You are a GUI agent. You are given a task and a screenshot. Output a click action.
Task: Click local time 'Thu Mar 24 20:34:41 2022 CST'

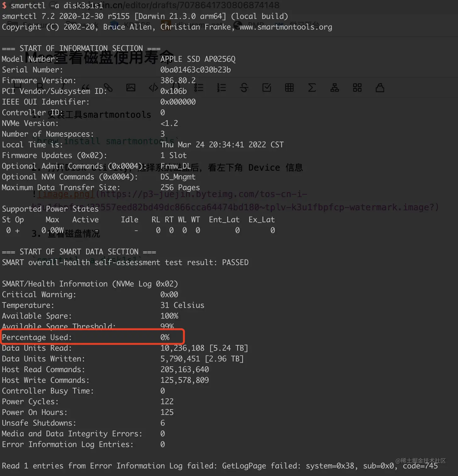point(222,144)
